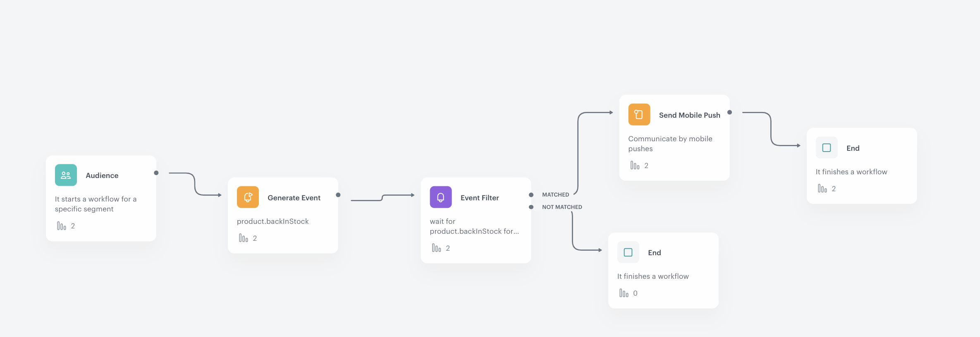This screenshot has height=337, width=980.
Task: Select the MATCHED branch label
Action: tap(555, 194)
